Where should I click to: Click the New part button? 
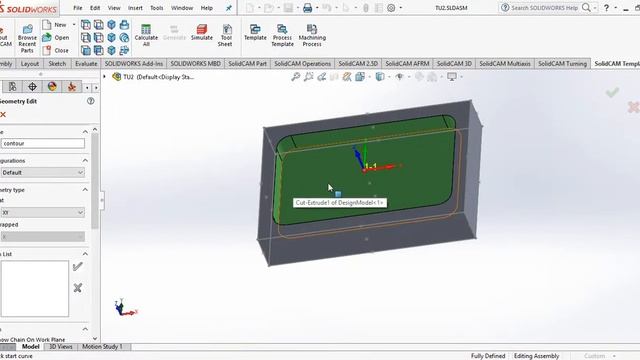55,25
